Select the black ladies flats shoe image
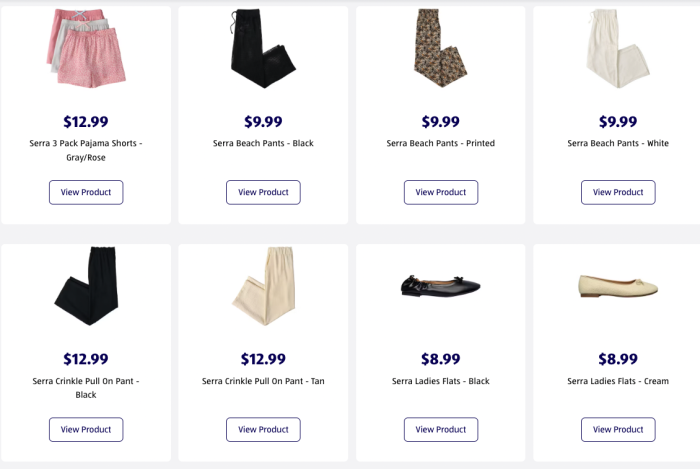Image resolution: width=700 pixels, height=469 pixels. pos(441,285)
